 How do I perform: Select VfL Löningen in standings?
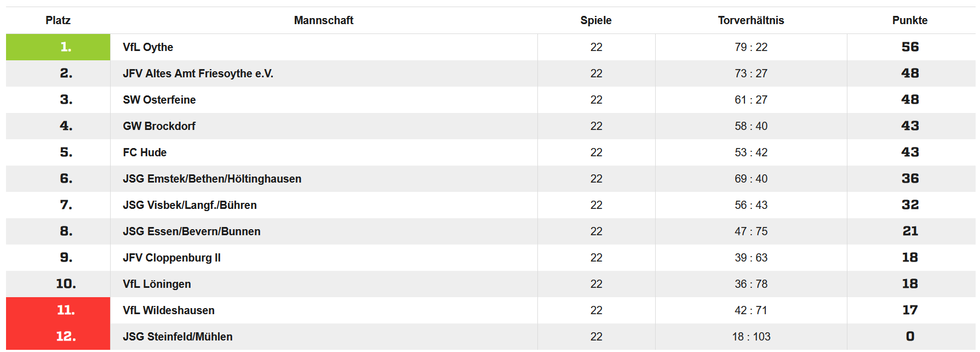click(157, 284)
